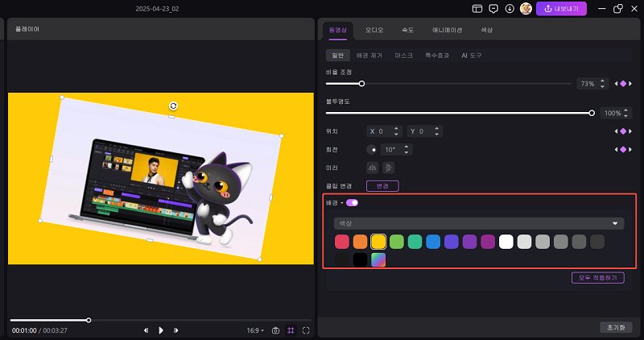Toggle the 배경 background switch
The height and width of the screenshot is (340, 644).
point(352,203)
